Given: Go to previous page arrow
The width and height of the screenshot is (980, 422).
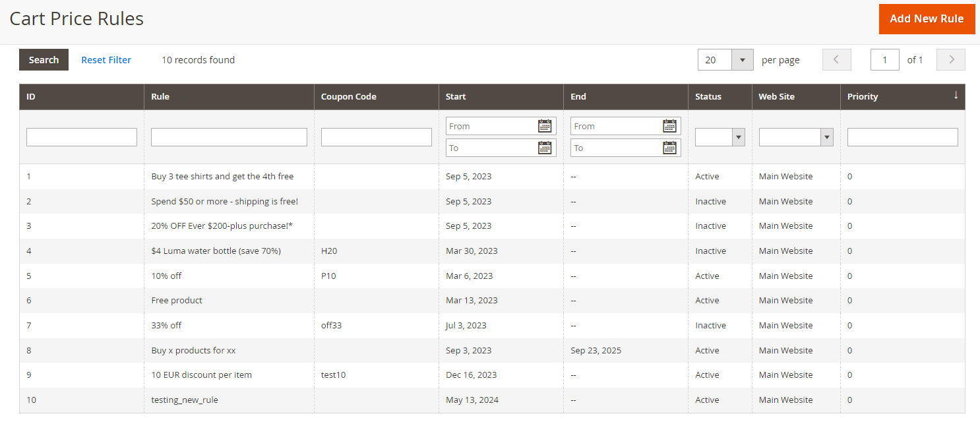Looking at the screenshot, I should coord(836,59).
